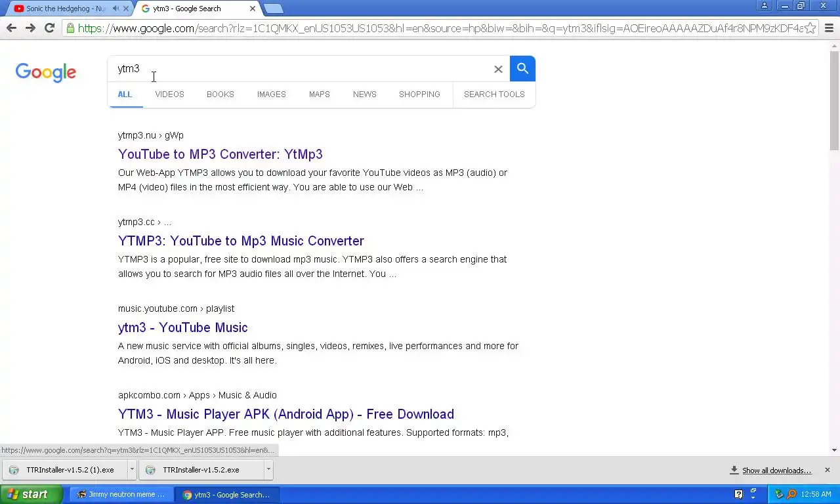Switch to the MAPS search filter
This screenshot has height=504, width=840.
[x=320, y=94]
